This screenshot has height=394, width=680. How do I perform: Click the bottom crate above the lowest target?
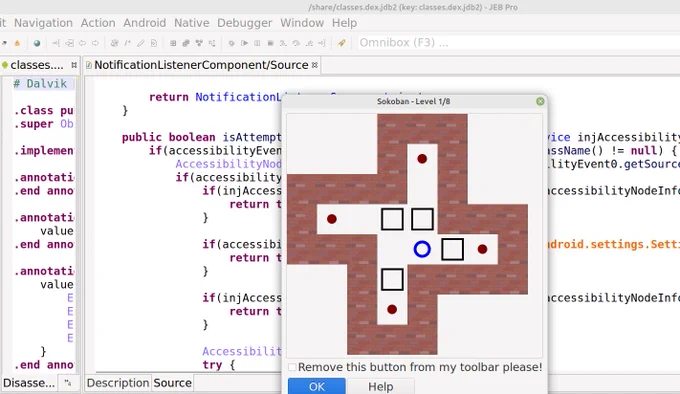tap(392, 279)
